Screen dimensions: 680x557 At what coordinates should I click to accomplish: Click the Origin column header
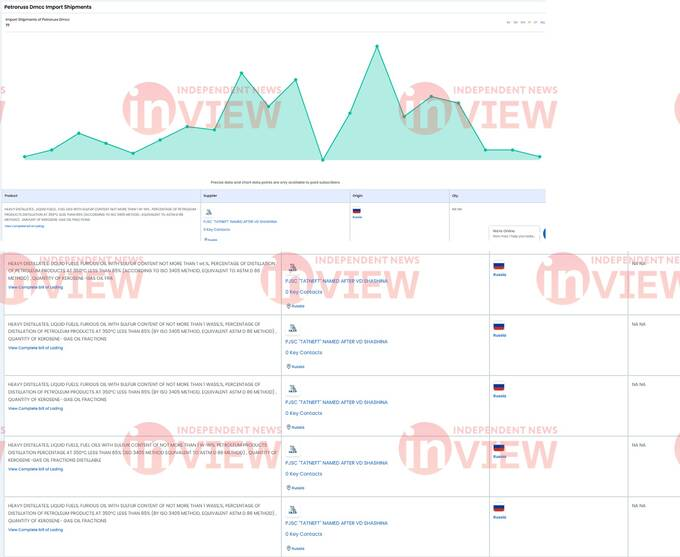tap(358, 196)
